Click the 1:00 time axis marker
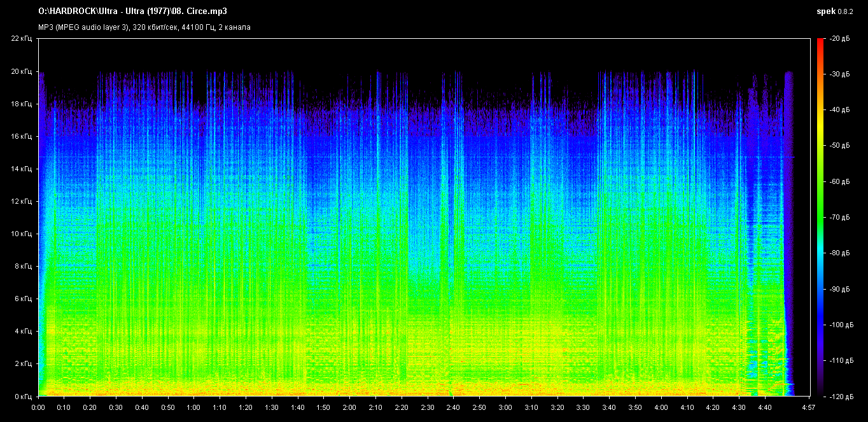Image resolution: width=868 pixels, height=422 pixels. (193, 407)
